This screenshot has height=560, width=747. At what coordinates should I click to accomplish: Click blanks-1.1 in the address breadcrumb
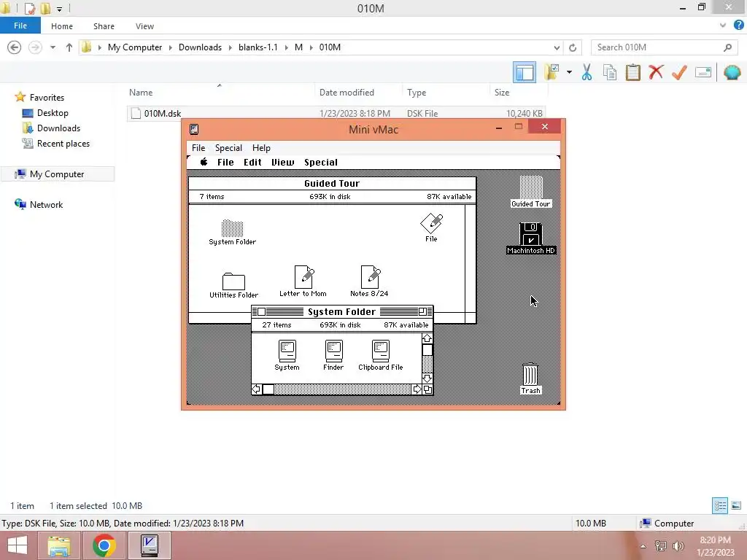[258, 47]
